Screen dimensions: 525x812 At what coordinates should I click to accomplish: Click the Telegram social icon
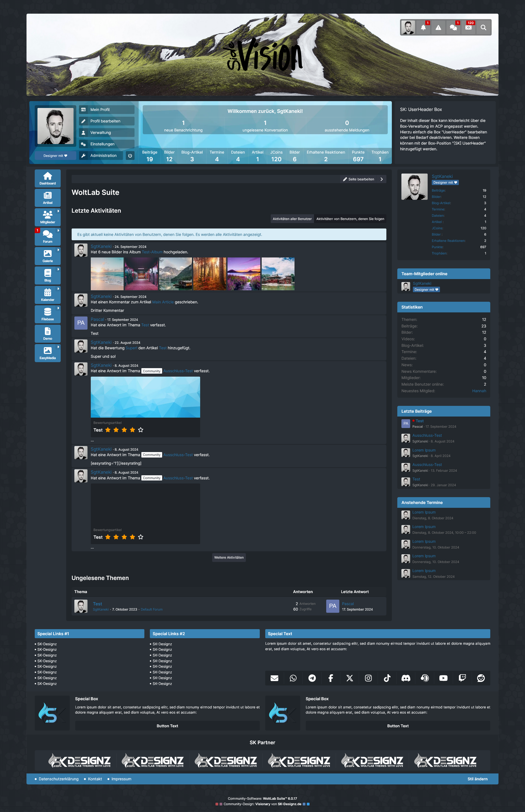(x=312, y=678)
